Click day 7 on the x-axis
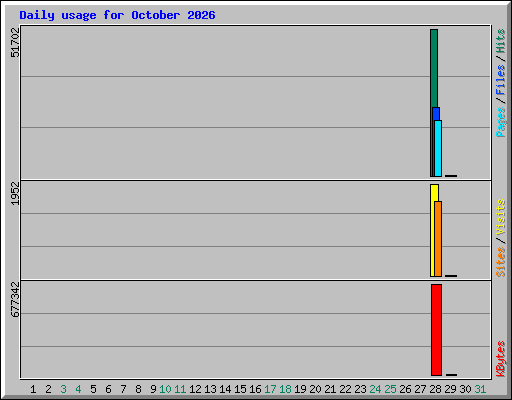Image resolution: width=512 pixels, height=400 pixels. [x=123, y=389]
